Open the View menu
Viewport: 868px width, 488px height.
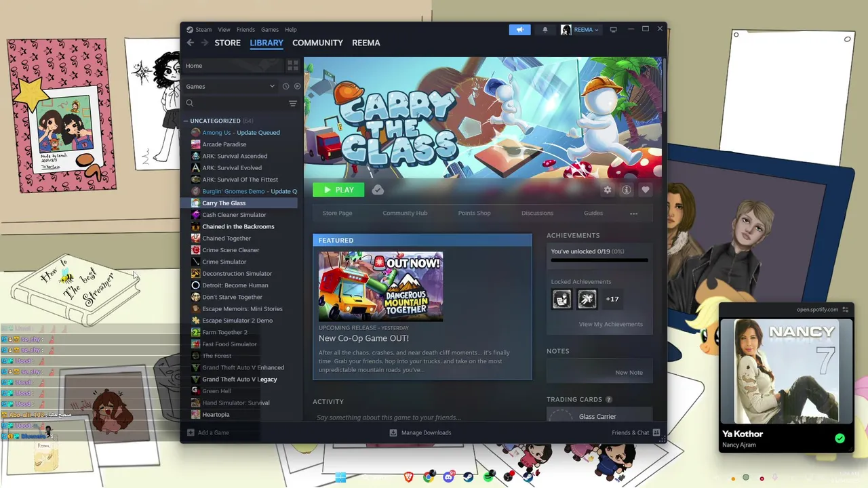click(224, 30)
